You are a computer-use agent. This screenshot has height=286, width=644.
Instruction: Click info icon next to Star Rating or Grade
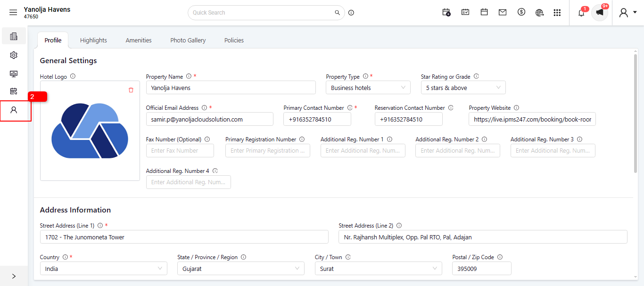coord(476,76)
